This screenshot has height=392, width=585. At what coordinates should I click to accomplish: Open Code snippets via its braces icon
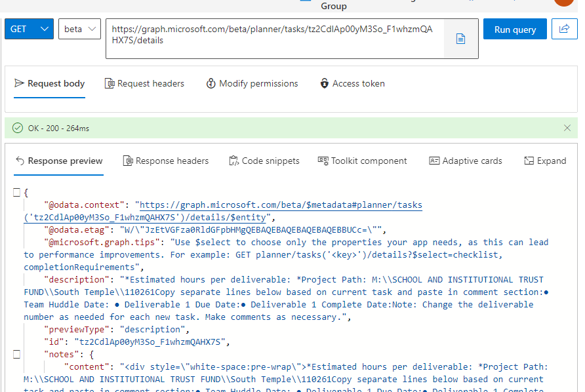tap(233, 161)
